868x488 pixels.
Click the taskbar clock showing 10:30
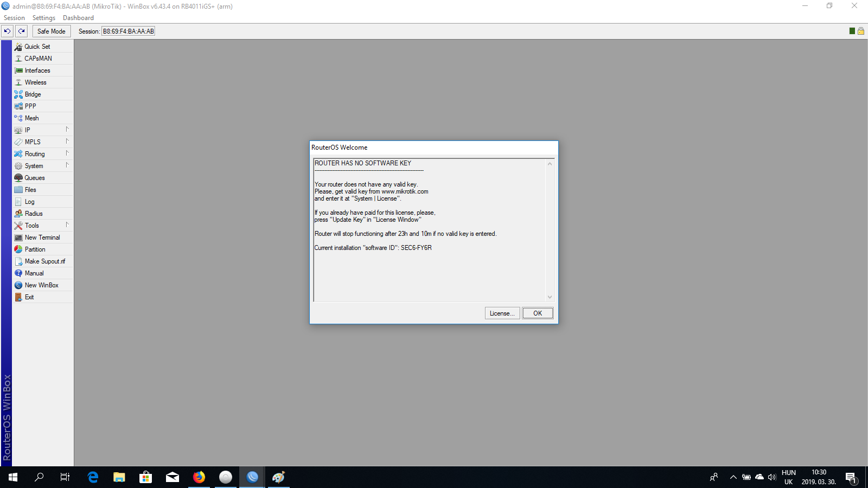point(819,477)
